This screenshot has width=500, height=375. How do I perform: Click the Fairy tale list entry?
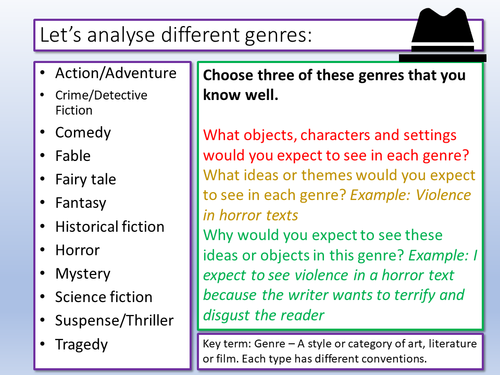tap(86, 180)
